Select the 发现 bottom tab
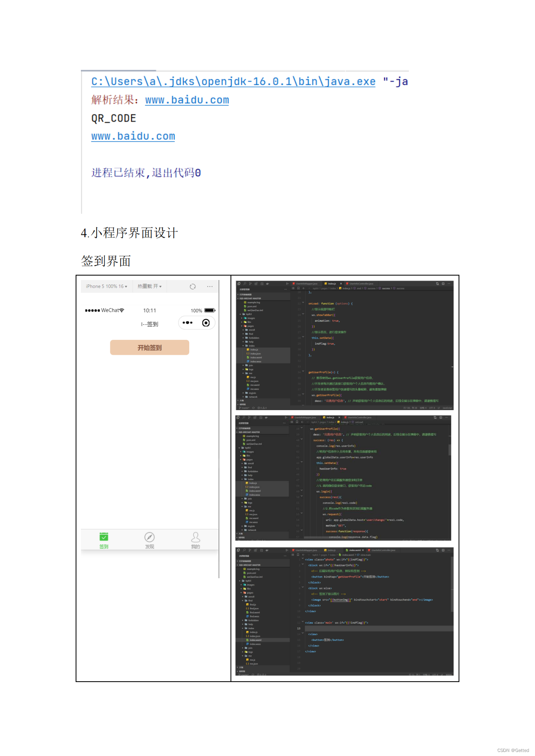 pyautogui.click(x=150, y=540)
